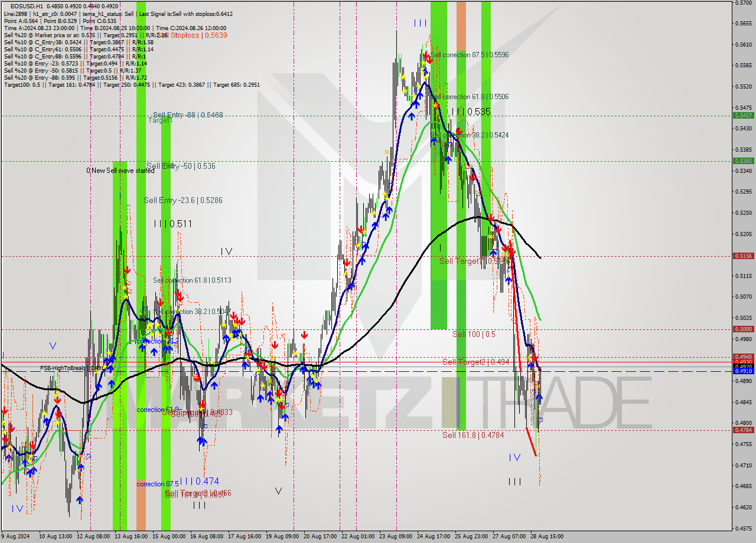Click the '13 Aug 16:00' time axis label
Image resolution: width=756 pixels, height=543 pixels.
(x=131, y=537)
